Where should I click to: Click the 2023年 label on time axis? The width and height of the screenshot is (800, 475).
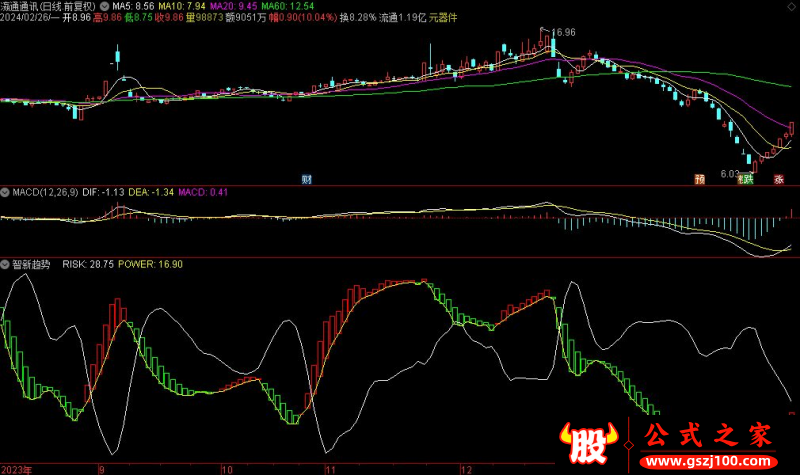[16, 469]
